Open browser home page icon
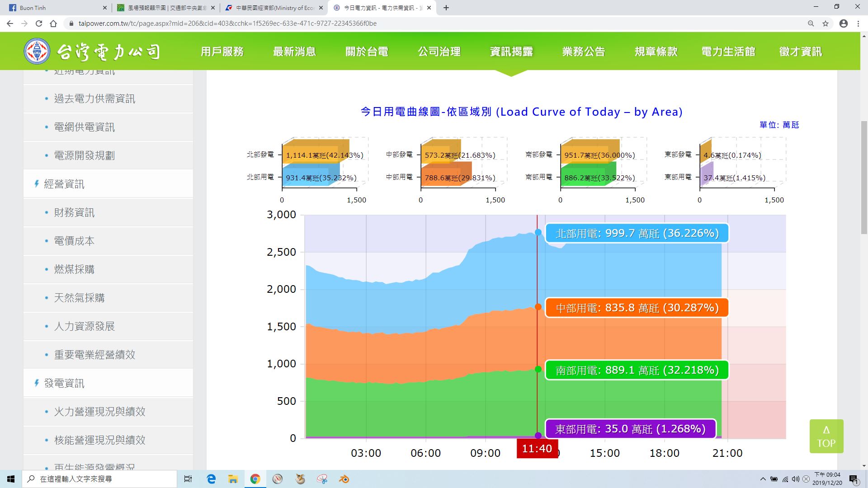 [x=53, y=23]
